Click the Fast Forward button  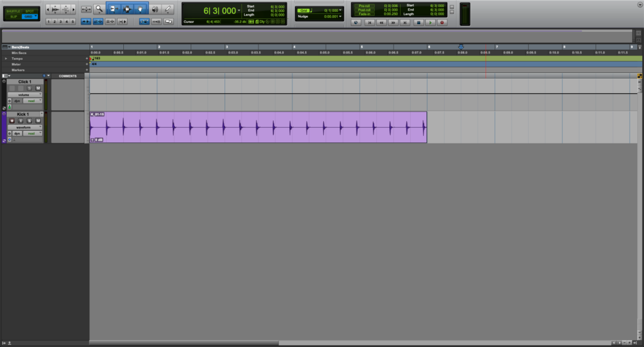click(x=394, y=23)
